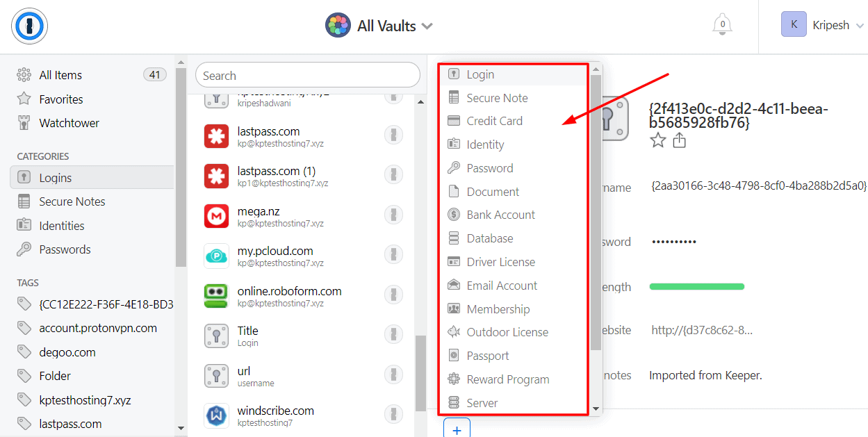Viewport: 868px width, 437px height.
Task: Select the Identities category
Action: pos(92,226)
